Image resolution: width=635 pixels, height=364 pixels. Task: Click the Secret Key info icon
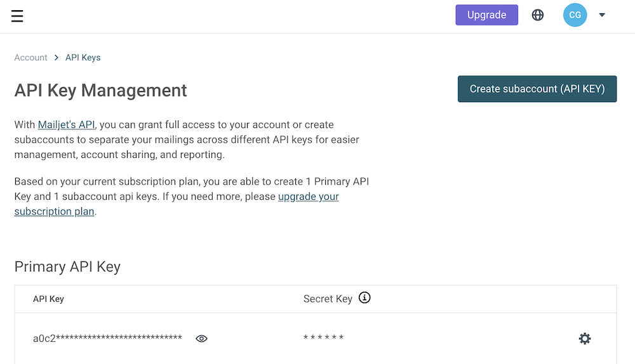[364, 298]
